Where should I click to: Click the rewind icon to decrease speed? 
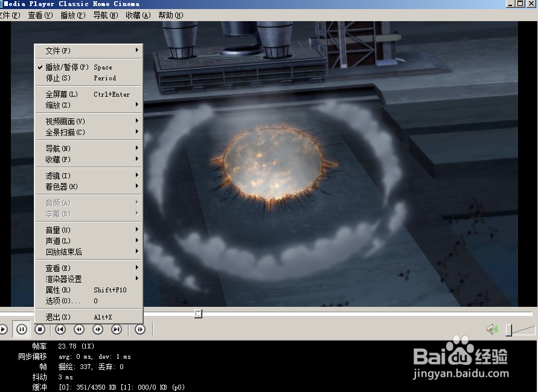tap(79, 330)
